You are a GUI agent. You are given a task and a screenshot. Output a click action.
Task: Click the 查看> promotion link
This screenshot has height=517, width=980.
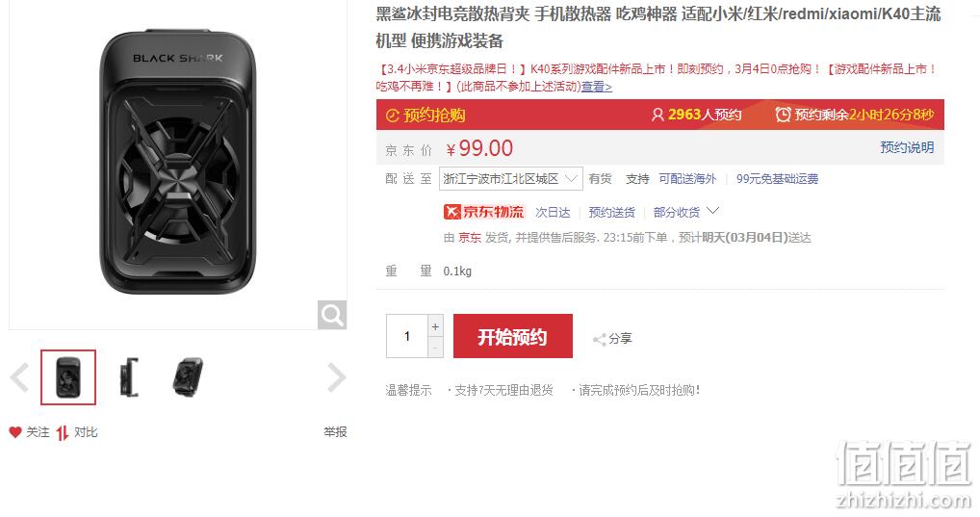[597, 87]
